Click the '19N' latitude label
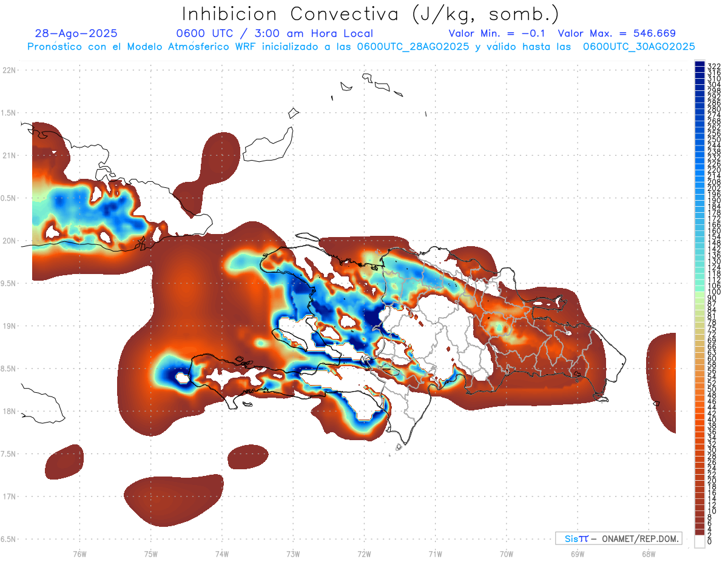This screenshot has width=728, height=562. point(8,326)
